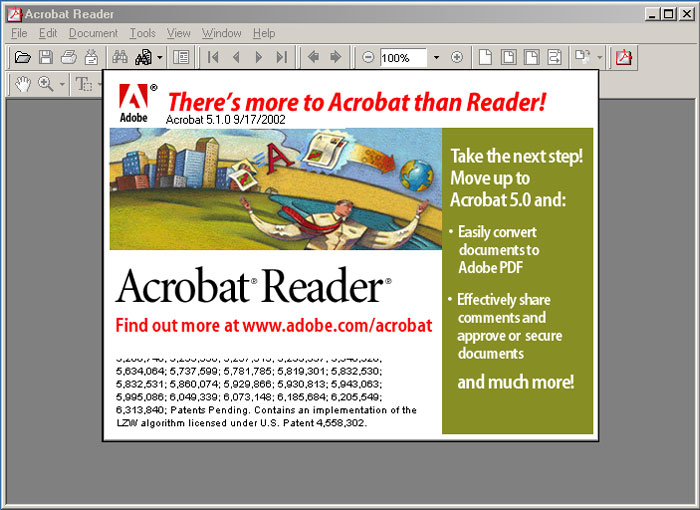Open the zoom percentage dropdown arrow
This screenshot has height=510, width=700.
436,57
